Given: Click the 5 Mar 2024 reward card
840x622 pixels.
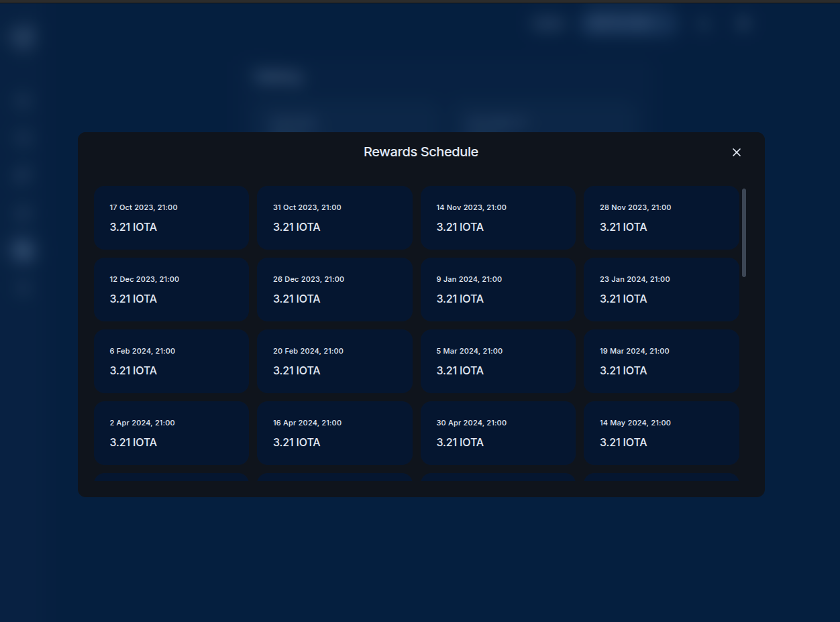Looking at the screenshot, I should 498,362.
